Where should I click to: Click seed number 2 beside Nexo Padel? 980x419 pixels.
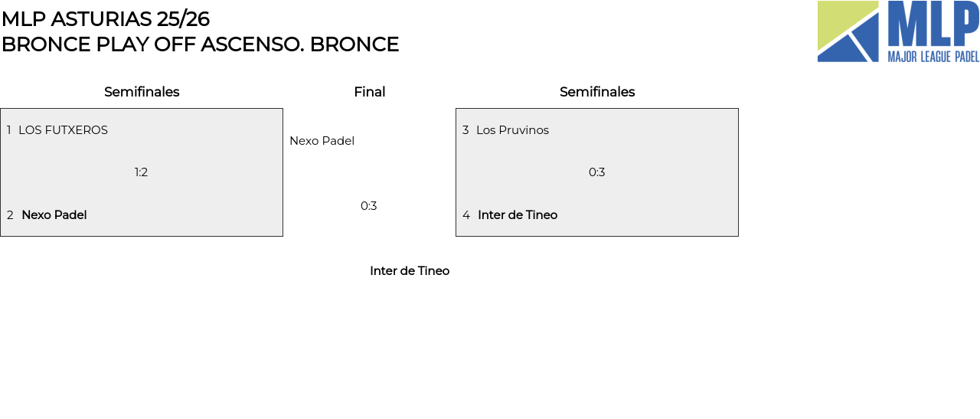(10, 215)
